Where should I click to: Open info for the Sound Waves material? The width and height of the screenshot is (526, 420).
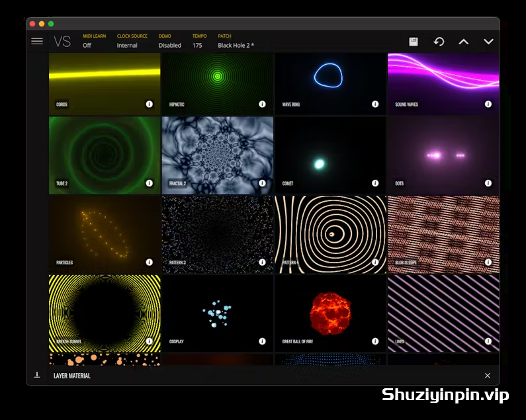coord(488,104)
